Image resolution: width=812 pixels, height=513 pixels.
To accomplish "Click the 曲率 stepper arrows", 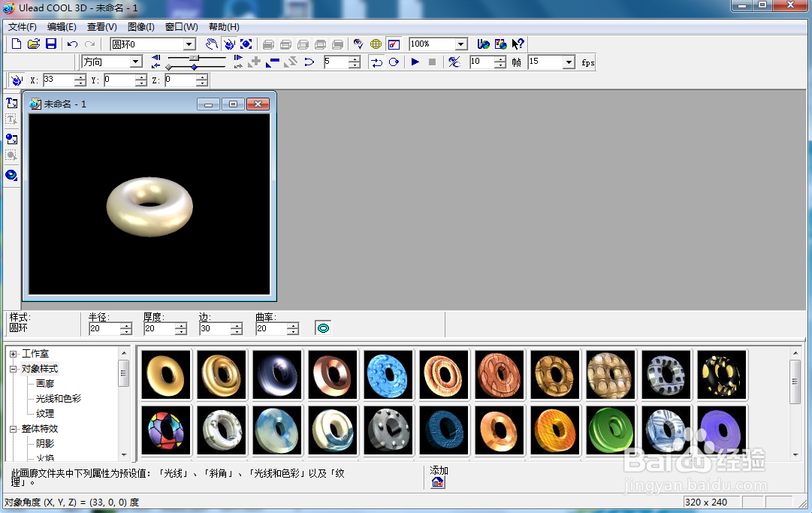I will click(x=293, y=329).
